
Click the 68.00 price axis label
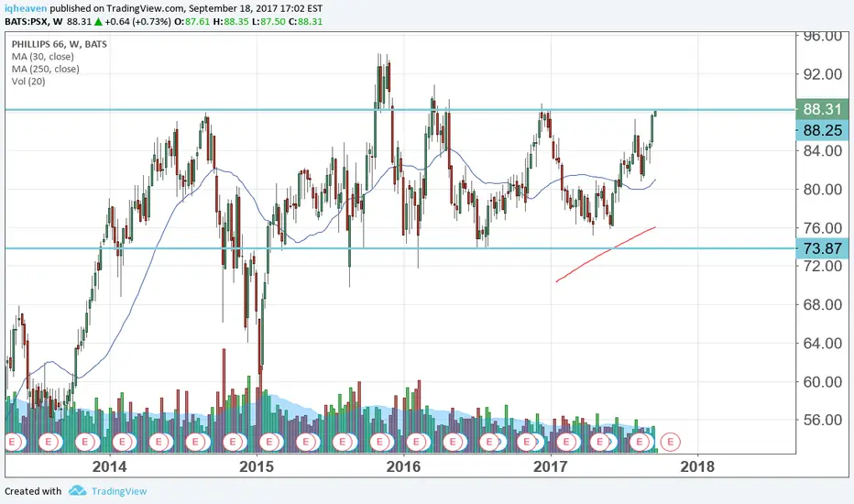pyautogui.click(x=823, y=304)
